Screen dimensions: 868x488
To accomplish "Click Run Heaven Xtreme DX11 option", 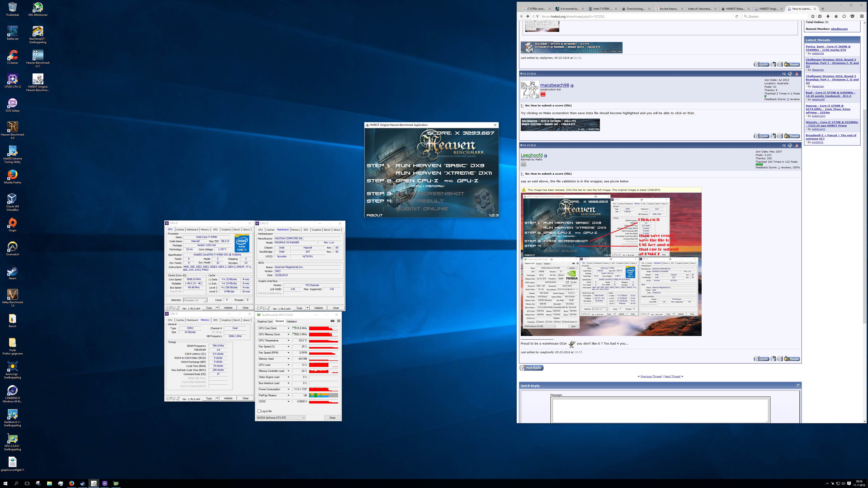I will 444,173.
